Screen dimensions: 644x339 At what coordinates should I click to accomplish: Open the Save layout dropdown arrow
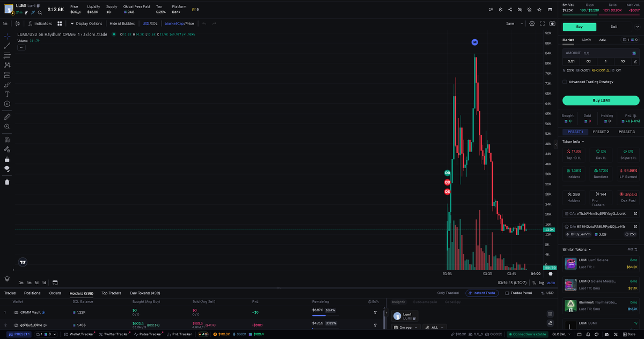pyautogui.click(x=522, y=24)
